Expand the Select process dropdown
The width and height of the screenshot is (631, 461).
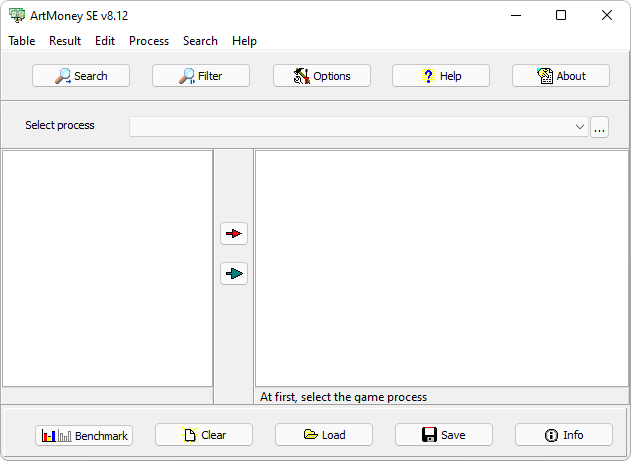click(x=579, y=127)
